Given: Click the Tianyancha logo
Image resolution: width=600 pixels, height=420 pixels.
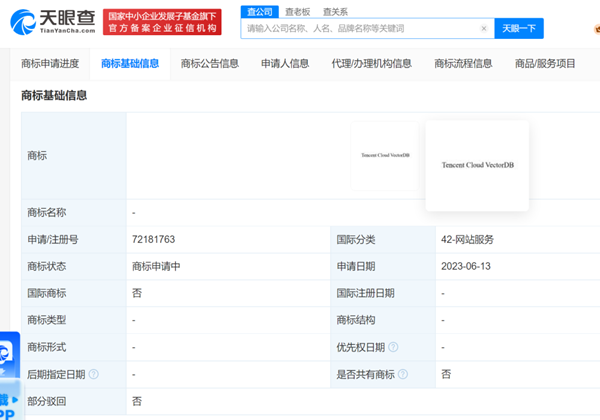Looking at the screenshot, I should 50,22.
